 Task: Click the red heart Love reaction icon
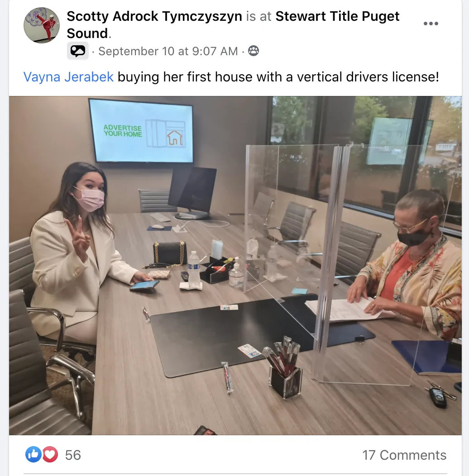tap(50, 454)
